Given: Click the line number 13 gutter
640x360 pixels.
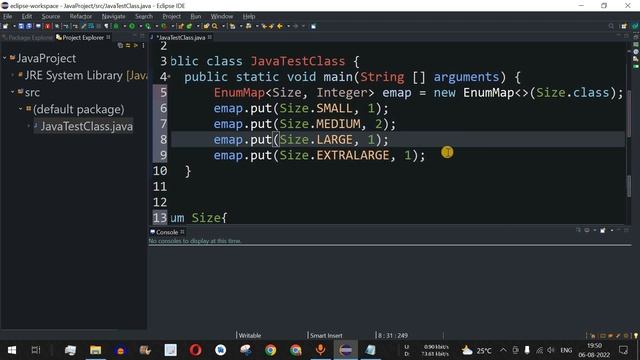Looking at the screenshot, I should (x=160, y=218).
